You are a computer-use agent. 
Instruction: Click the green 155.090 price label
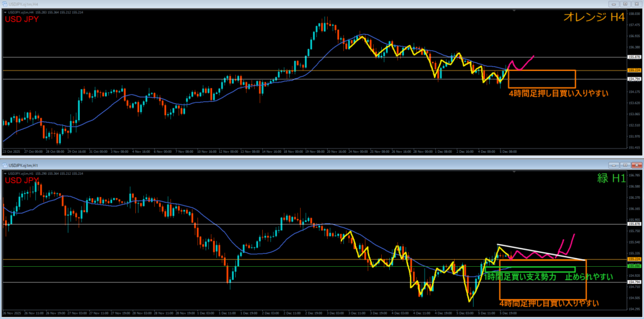point(634,266)
